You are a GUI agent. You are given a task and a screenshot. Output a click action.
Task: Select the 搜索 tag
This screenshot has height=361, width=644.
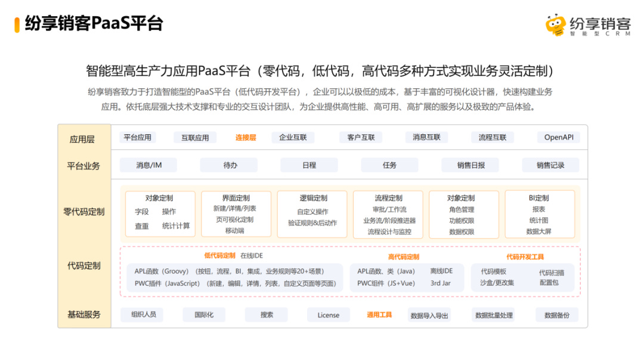[x=267, y=314]
